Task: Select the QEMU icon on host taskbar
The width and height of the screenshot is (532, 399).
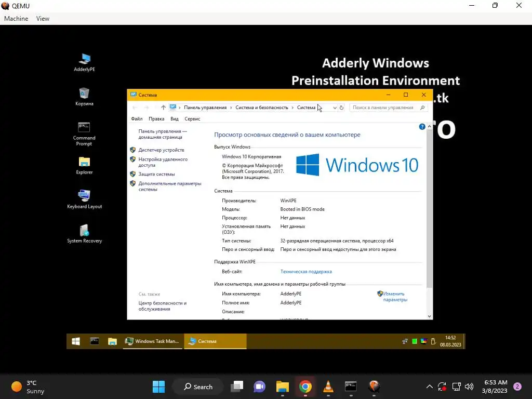Action: coord(374,387)
